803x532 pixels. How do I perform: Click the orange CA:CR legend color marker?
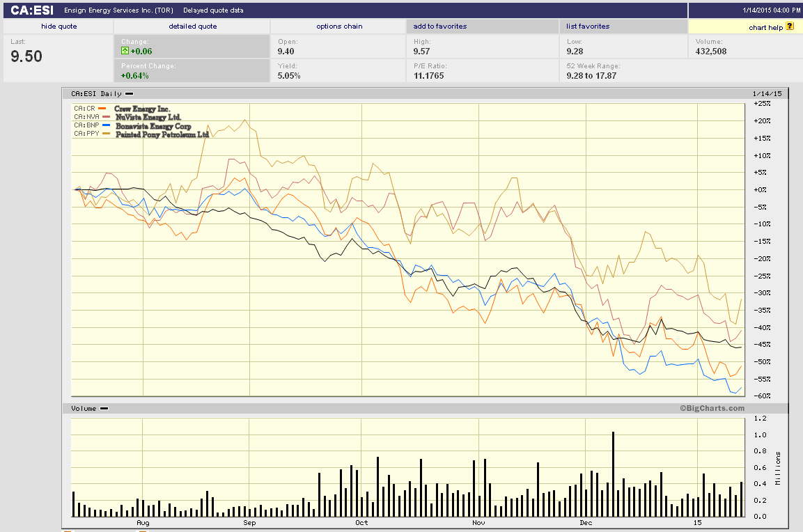(102, 109)
